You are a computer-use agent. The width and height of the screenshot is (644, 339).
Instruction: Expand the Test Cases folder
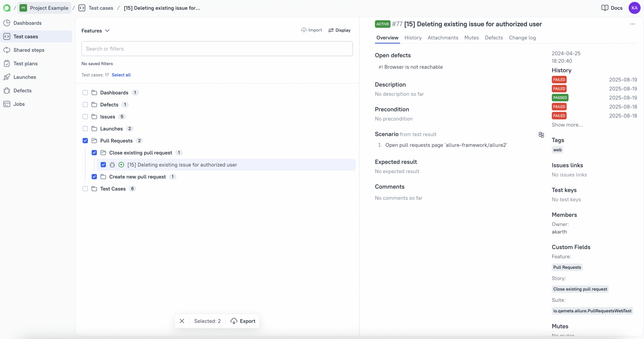(95, 188)
